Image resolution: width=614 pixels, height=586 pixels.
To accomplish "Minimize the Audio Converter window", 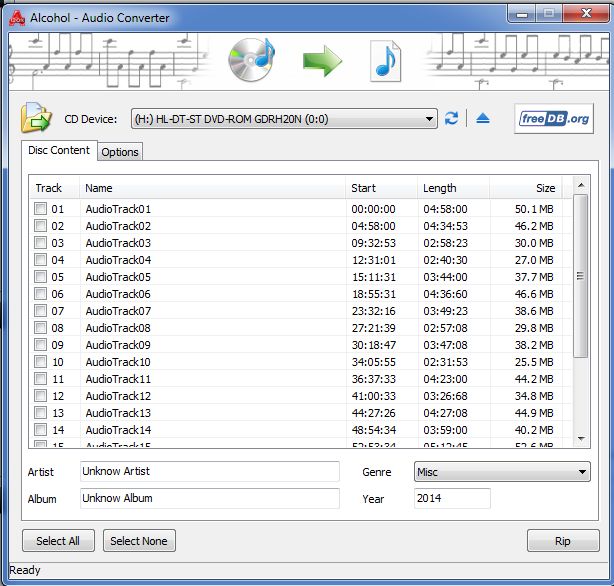I will pos(522,14).
